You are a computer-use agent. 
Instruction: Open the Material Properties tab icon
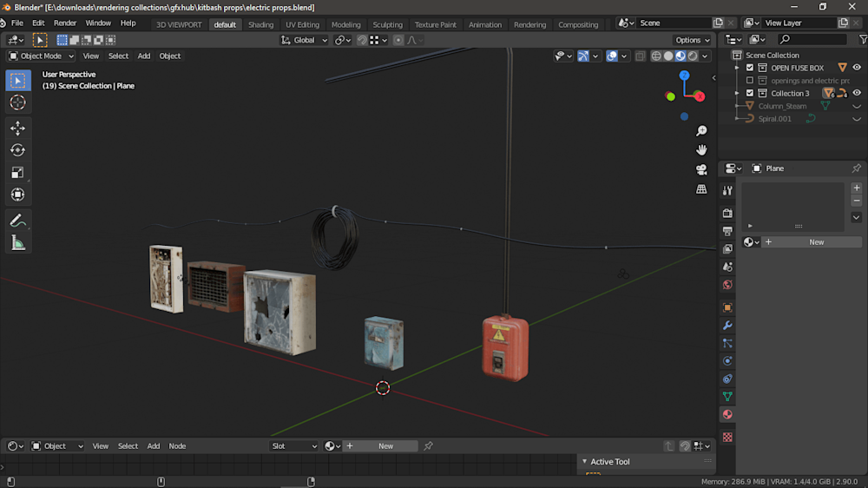click(727, 415)
